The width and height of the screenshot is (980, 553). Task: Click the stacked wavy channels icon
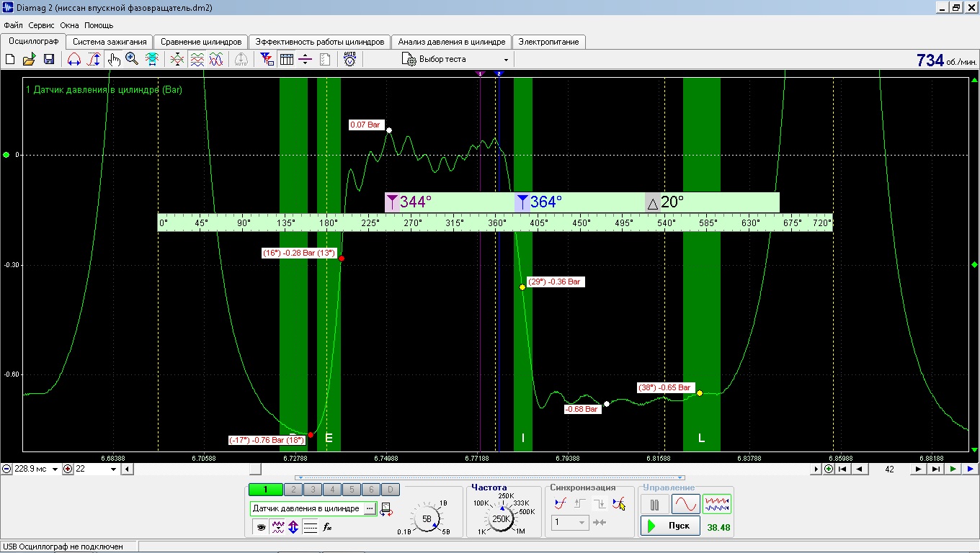pyautogui.click(x=197, y=60)
